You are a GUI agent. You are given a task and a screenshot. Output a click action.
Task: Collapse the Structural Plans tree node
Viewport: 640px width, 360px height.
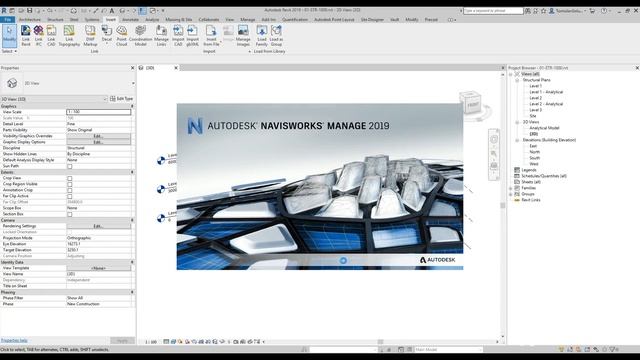click(x=517, y=80)
